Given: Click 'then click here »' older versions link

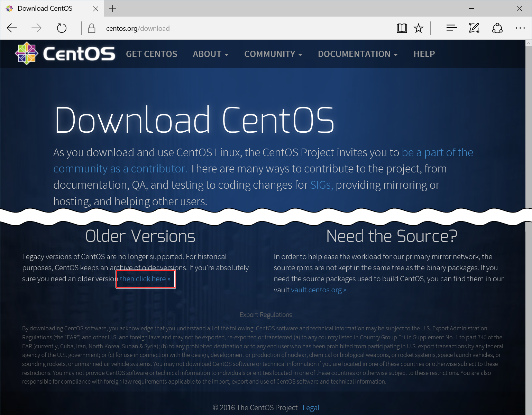Looking at the screenshot, I should pos(145,279).
